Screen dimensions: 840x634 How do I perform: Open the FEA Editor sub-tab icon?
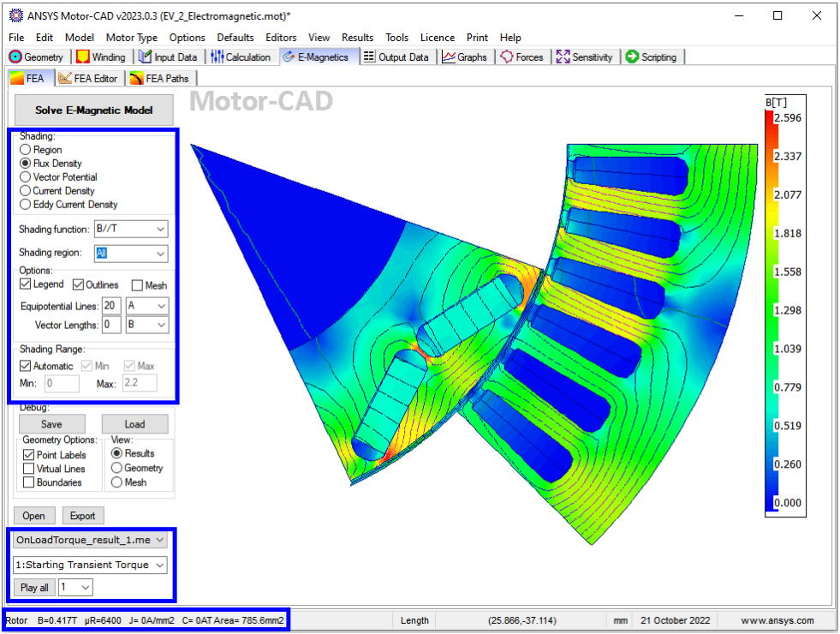[65, 78]
